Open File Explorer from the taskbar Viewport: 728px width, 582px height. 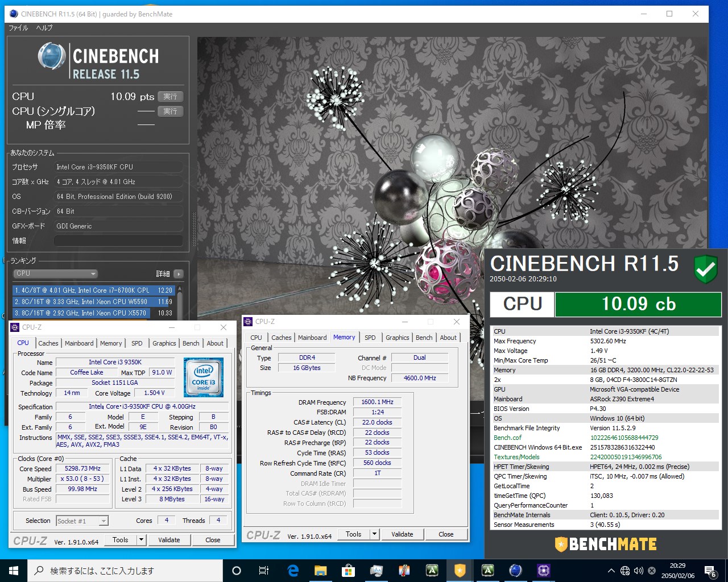pos(320,571)
